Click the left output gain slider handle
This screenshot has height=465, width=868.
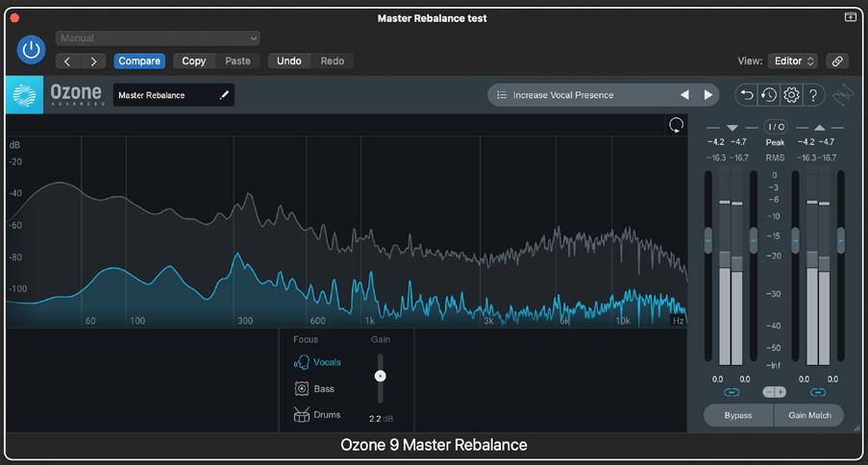(x=796, y=241)
